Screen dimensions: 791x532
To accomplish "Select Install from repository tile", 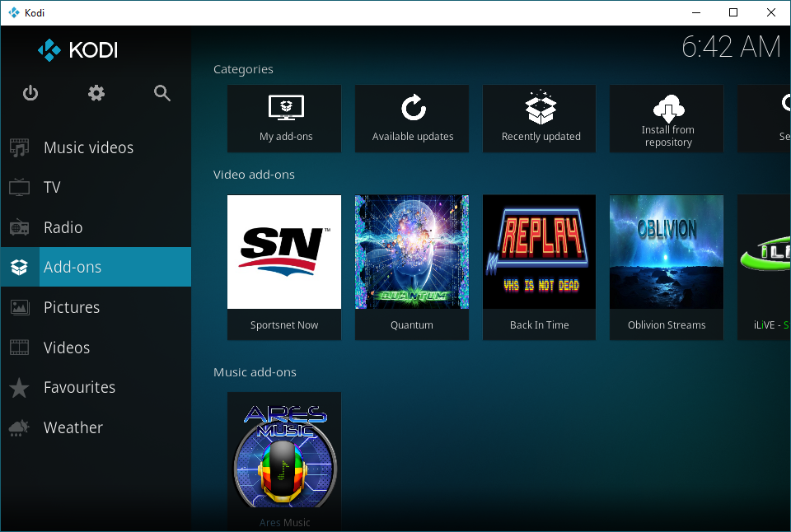I will pyautogui.click(x=667, y=119).
